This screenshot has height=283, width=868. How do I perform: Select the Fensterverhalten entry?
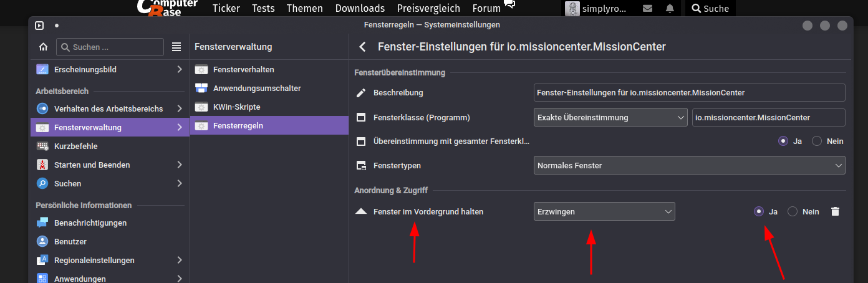[269, 69]
